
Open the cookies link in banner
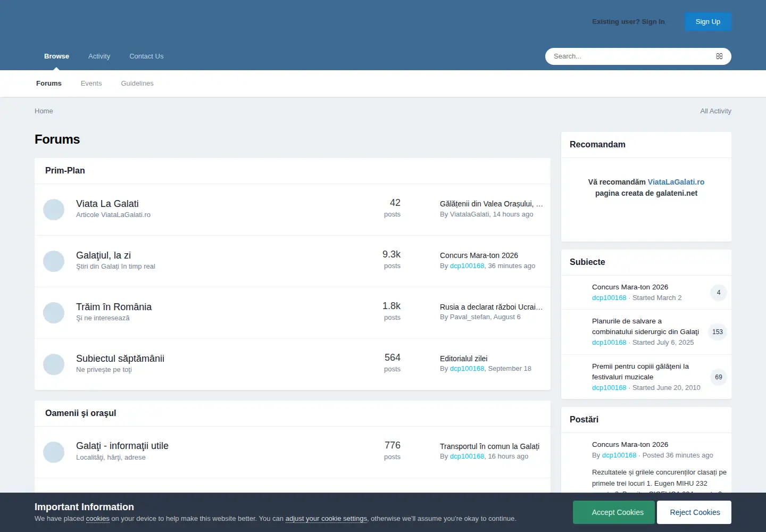(x=97, y=519)
